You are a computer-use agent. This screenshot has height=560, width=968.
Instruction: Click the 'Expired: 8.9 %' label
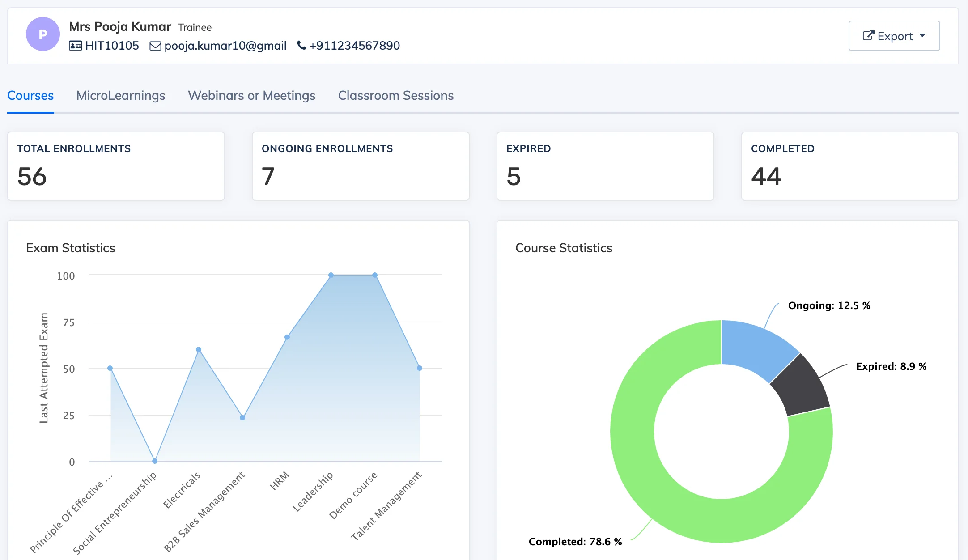pos(891,367)
